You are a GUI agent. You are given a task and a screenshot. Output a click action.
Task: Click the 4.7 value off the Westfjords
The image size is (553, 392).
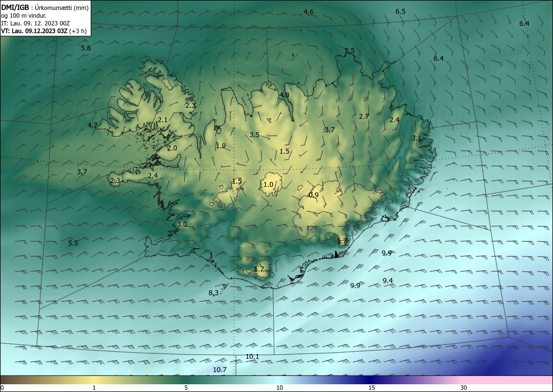(92, 125)
